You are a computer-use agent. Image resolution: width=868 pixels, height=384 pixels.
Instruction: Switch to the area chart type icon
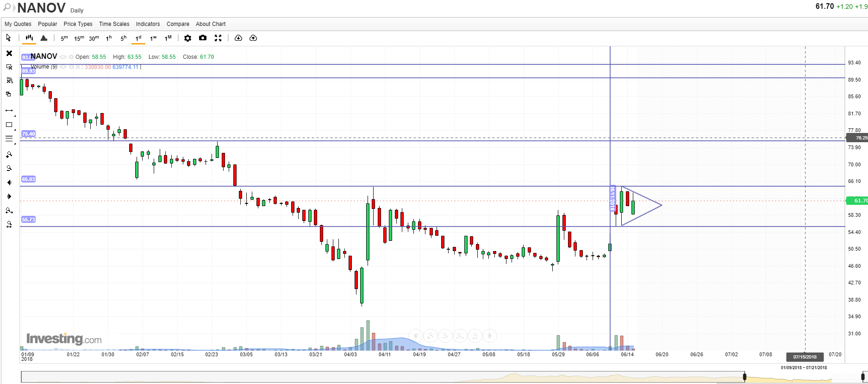coord(44,38)
